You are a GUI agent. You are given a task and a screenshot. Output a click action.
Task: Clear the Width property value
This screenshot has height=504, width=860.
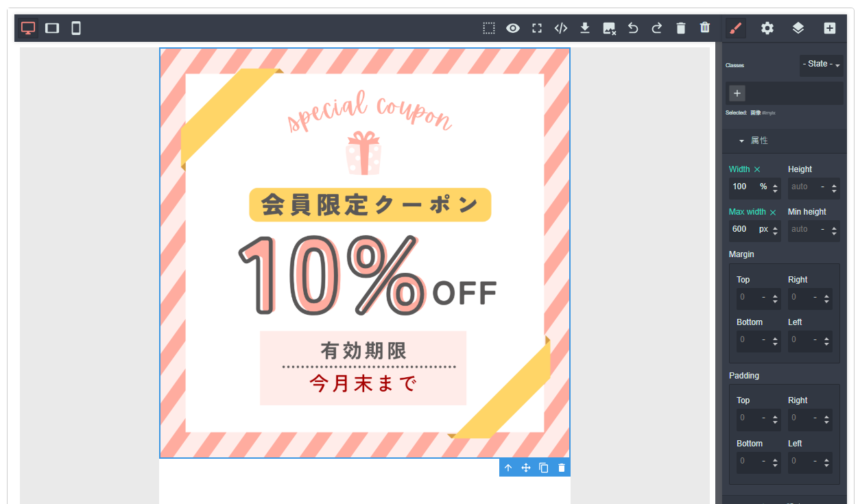(x=757, y=169)
